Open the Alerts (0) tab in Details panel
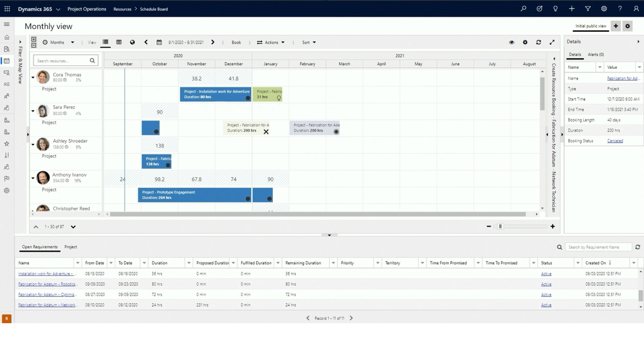This screenshot has height=362, width=644. coord(596,54)
